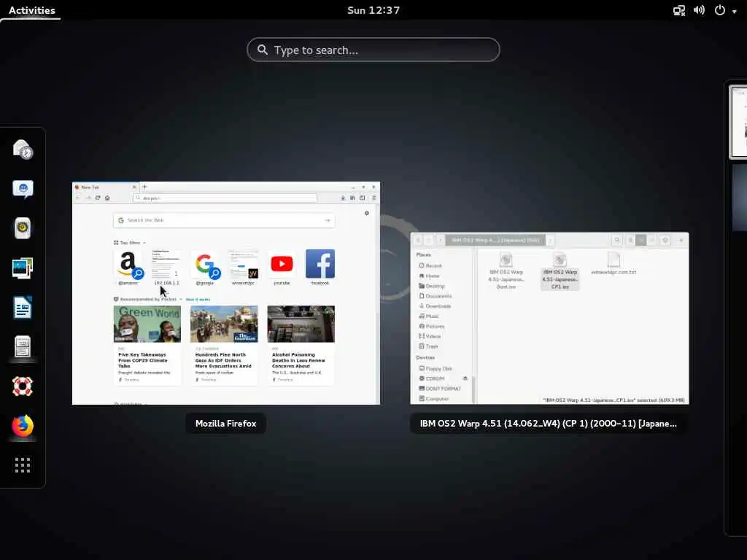
Task: Switch to the first workspace thumbnail
Action: pyautogui.click(x=738, y=122)
